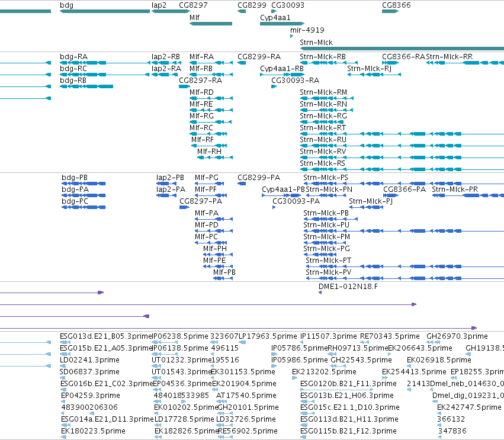Click the CG8366 gene label

pyautogui.click(x=396, y=5)
